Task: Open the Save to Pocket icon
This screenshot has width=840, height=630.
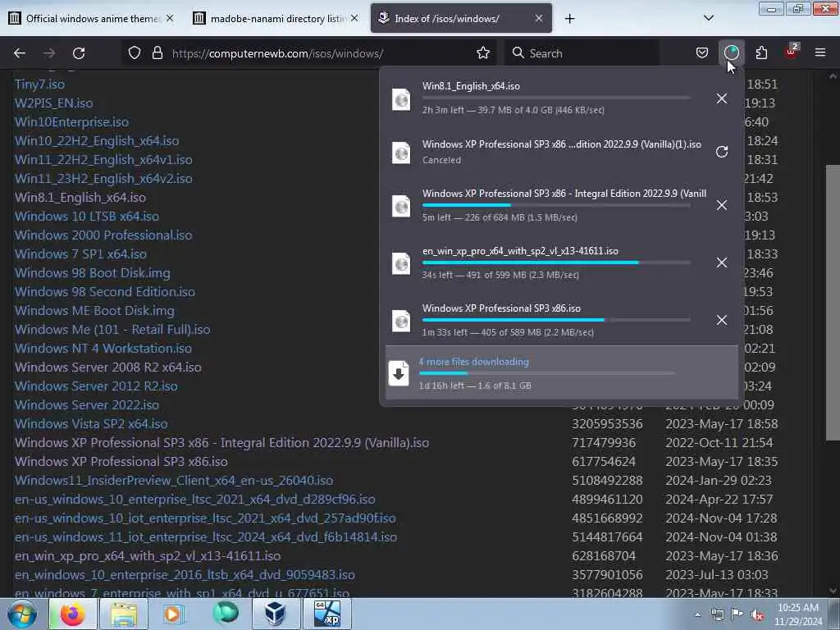Action: click(702, 53)
